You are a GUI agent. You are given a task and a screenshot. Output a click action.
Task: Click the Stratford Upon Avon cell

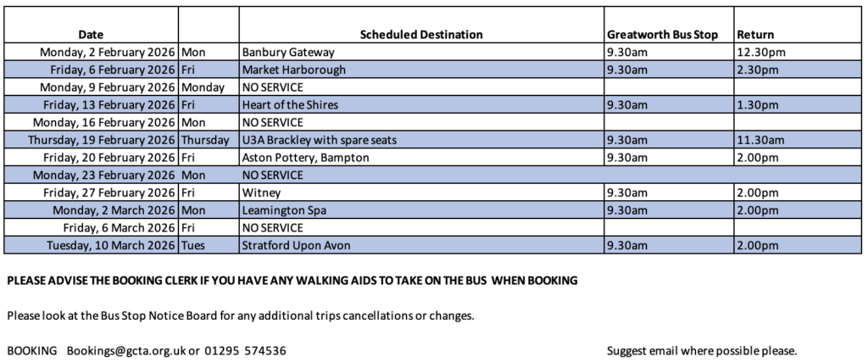pyautogui.click(x=296, y=246)
